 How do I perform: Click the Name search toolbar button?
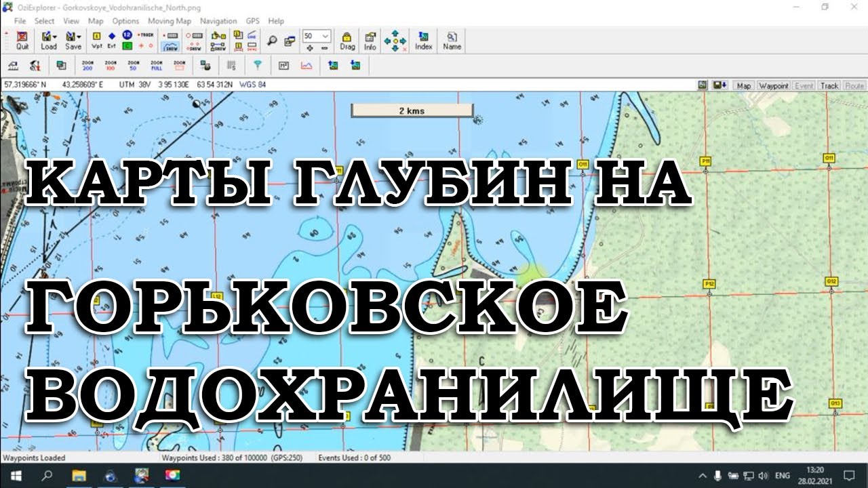[x=452, y=41]
